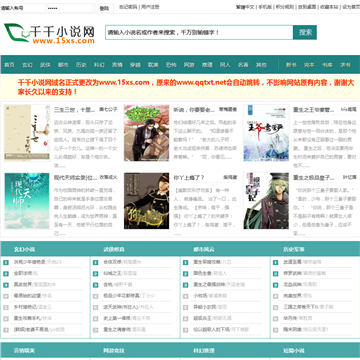Open the 恐怖 navigation category

[x=171, y=65]
